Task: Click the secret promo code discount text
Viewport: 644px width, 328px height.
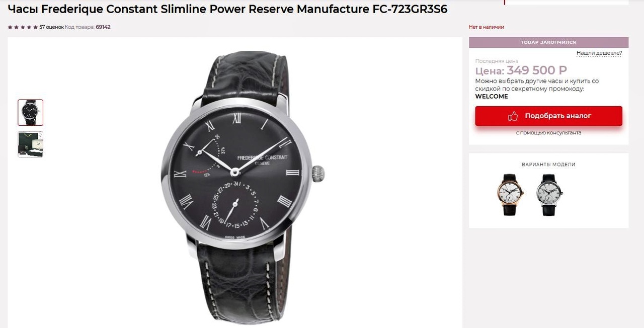Action: (x=537, y=85)
